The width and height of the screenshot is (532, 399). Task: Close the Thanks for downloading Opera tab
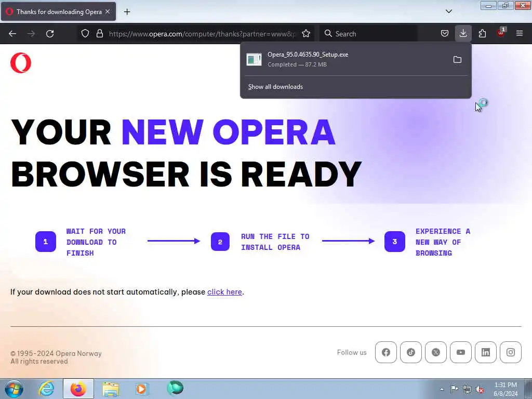pos(108,11)
